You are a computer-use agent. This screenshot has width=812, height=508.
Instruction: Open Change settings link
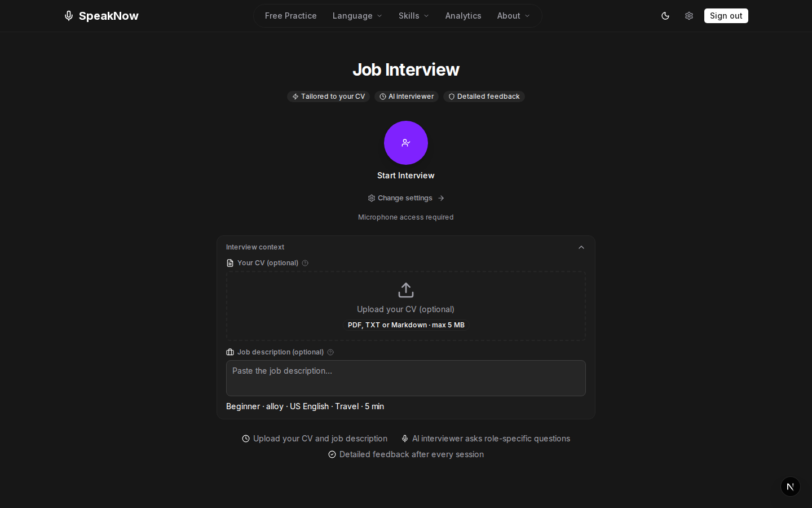click(405, 198)
